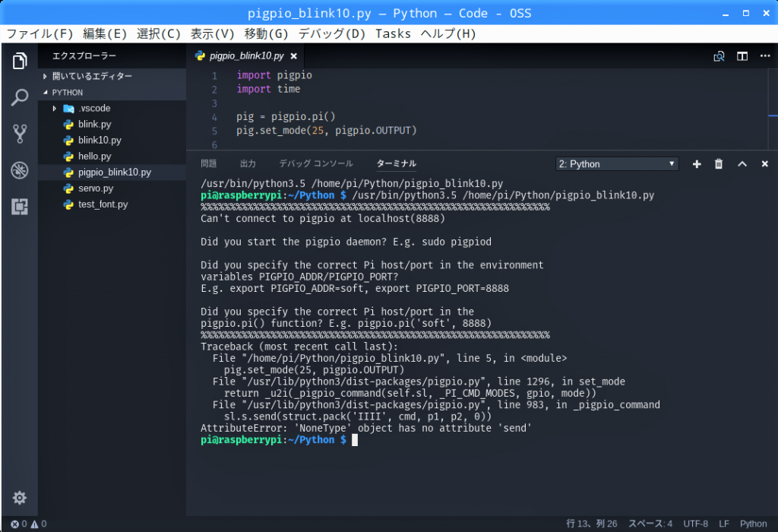This screenshot has height=532, width=778.
Task: Click code line 5 pig.set_mode
Action: point(327,131)
